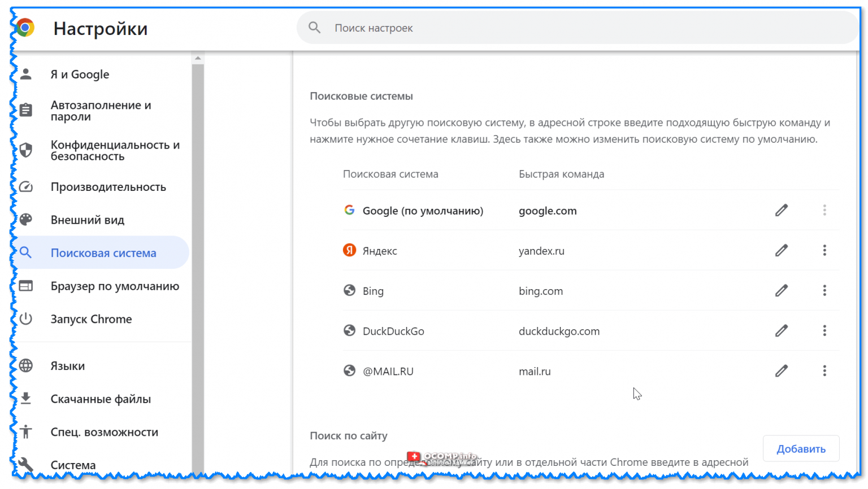This screenshot has width=868, height=489.
Task: Click the globe icon beside @MAIL.RU
Action: pos(350,370)
